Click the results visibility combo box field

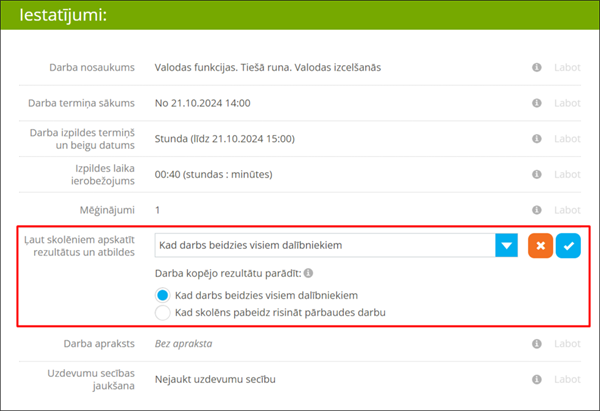point(325,246)
